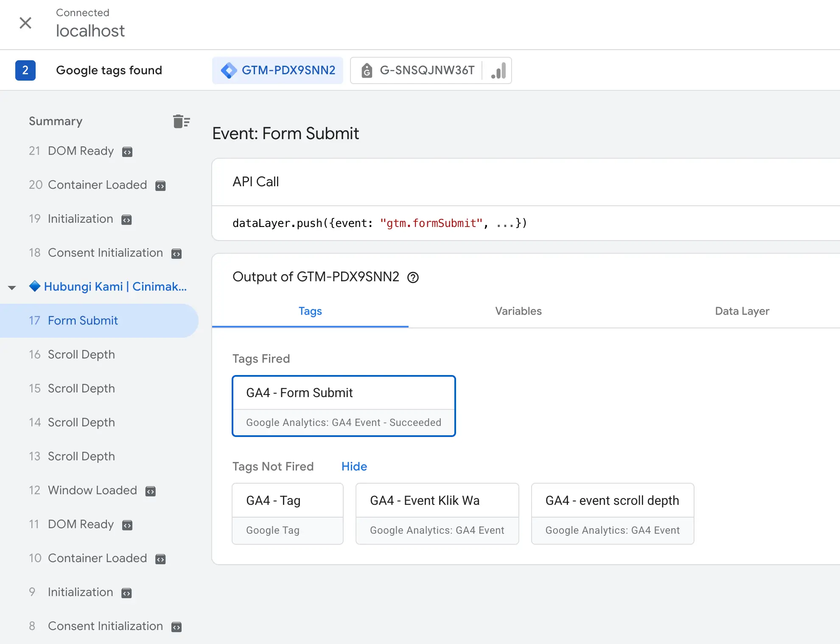This screenshot has width=840, height=644.
Task: Select event 16 Scroll Depth
Action: coord(72,355)
